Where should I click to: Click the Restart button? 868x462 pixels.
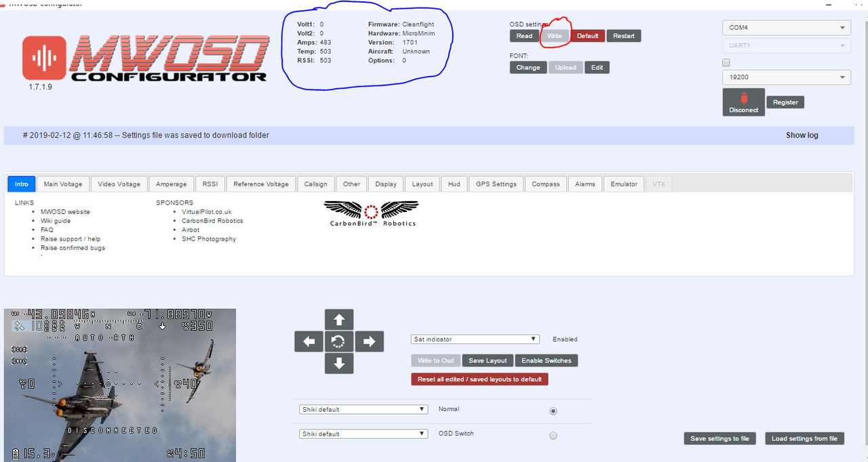(624, 36)
